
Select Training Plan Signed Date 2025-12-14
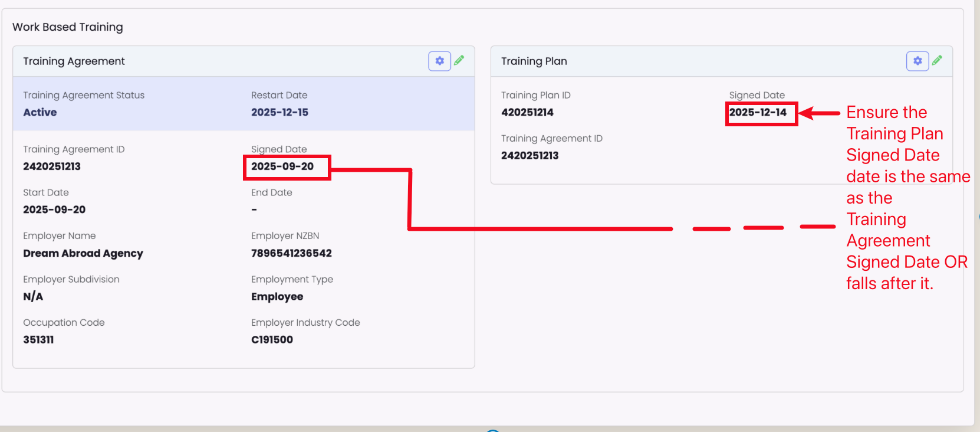point(758,112)
